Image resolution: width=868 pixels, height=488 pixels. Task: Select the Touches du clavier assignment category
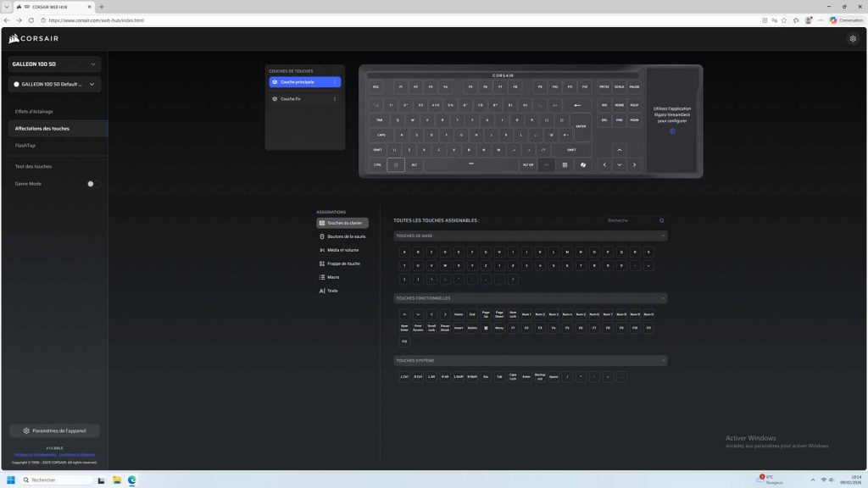pos(342,223)
